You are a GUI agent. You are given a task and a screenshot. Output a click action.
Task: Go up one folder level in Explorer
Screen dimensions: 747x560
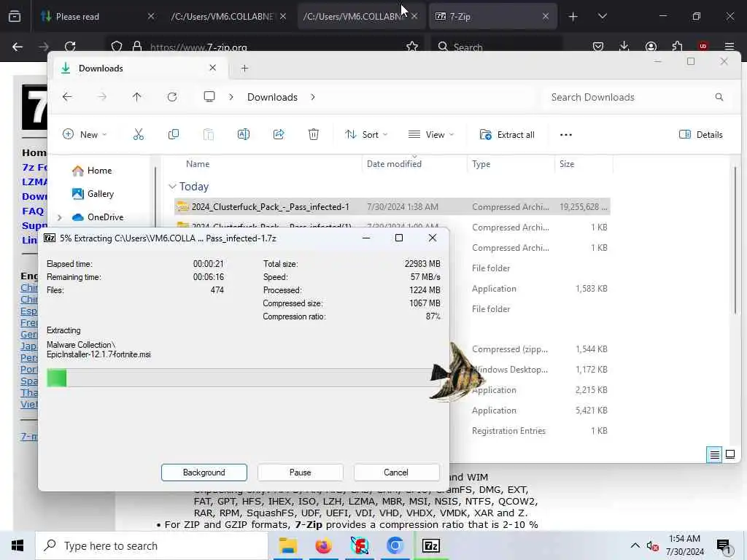pos(136,97)
